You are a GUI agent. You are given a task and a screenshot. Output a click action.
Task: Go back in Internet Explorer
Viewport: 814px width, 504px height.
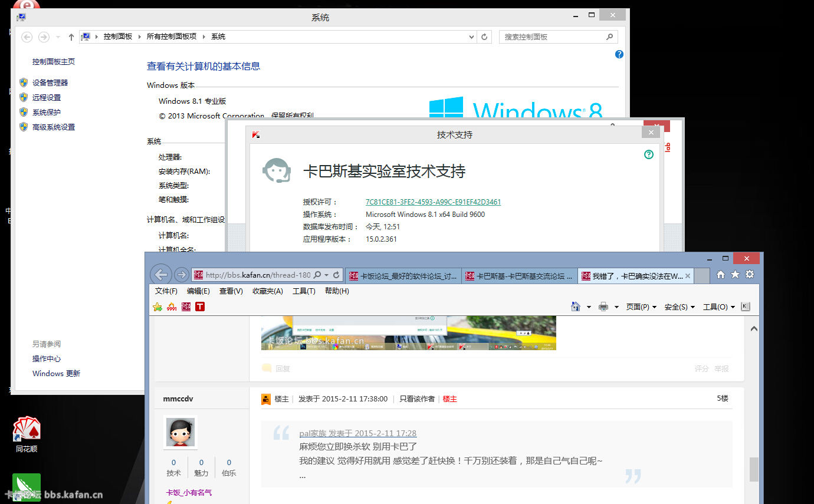(x=161, y=274)
